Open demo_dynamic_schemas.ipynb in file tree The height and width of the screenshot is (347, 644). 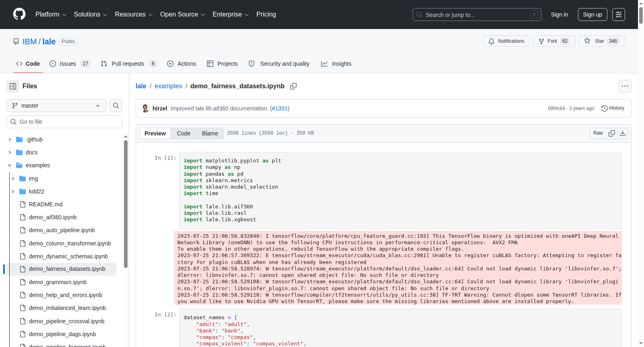point(68,256)
